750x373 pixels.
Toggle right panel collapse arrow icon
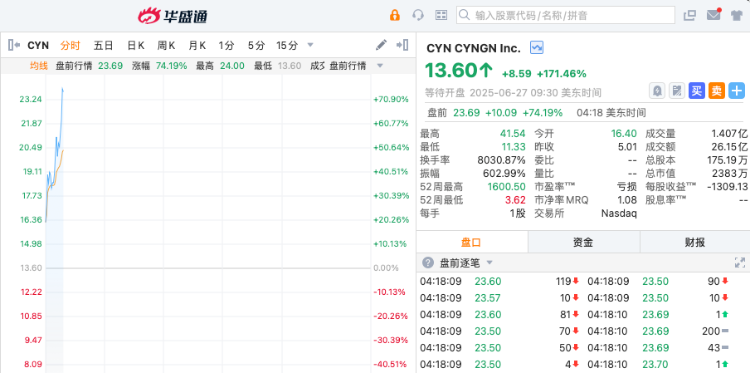402,45
